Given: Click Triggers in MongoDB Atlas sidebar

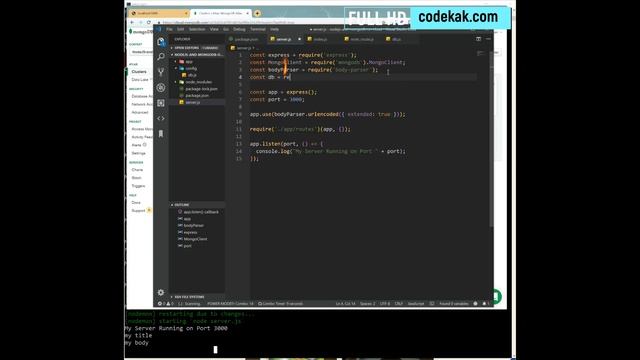Looking at the screenshot, I should pyautogui.click(x=138, y=186).
